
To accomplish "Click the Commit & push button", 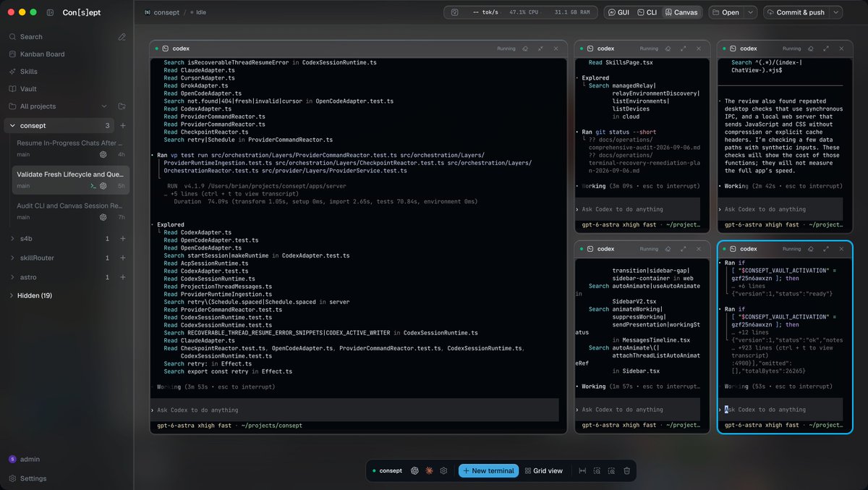I will coord(795,12).
